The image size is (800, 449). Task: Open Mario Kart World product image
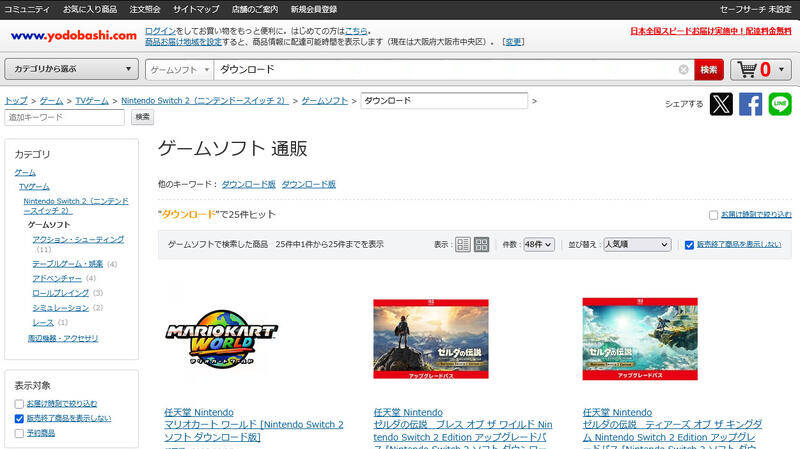coord(221,339)
